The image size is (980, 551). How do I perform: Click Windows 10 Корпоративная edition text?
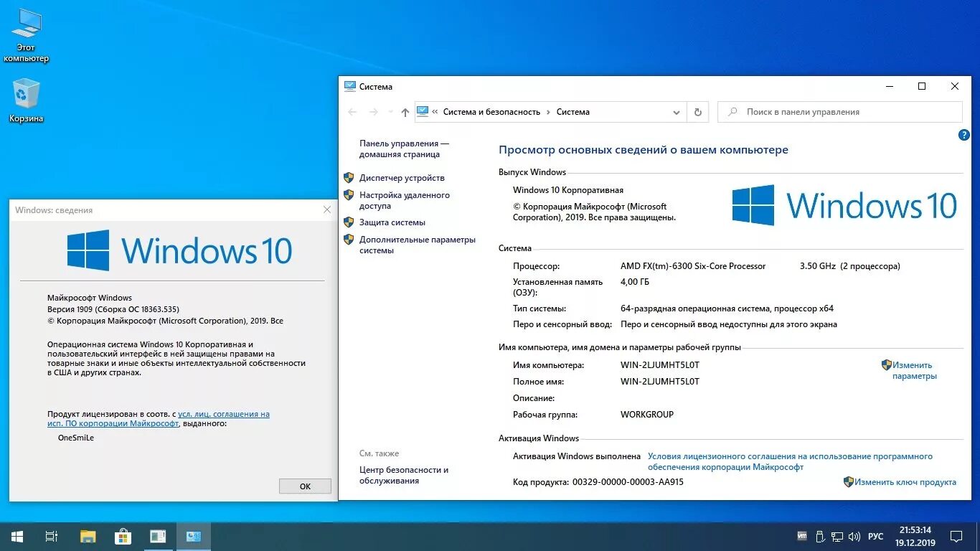[568, 190]
